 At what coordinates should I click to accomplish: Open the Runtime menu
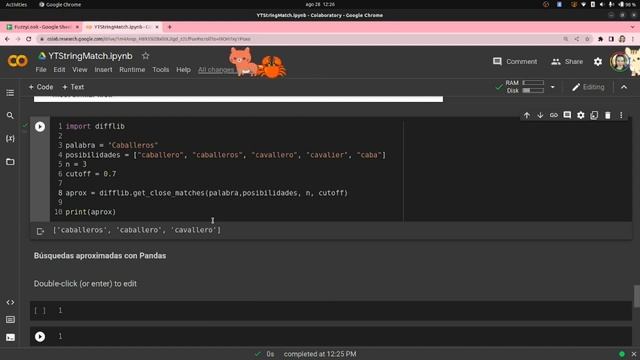[132, 70]
